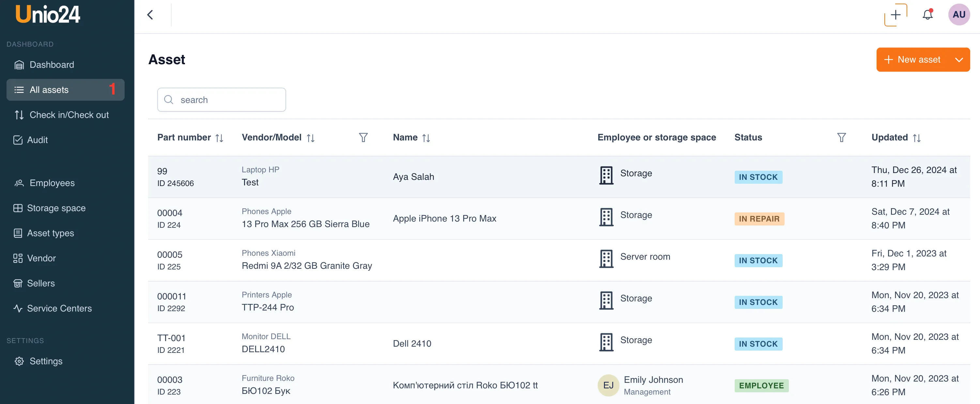Sort by Vendor/Model arrows
Viewport: 980px width, 404px height.
[x=311, y=138]
